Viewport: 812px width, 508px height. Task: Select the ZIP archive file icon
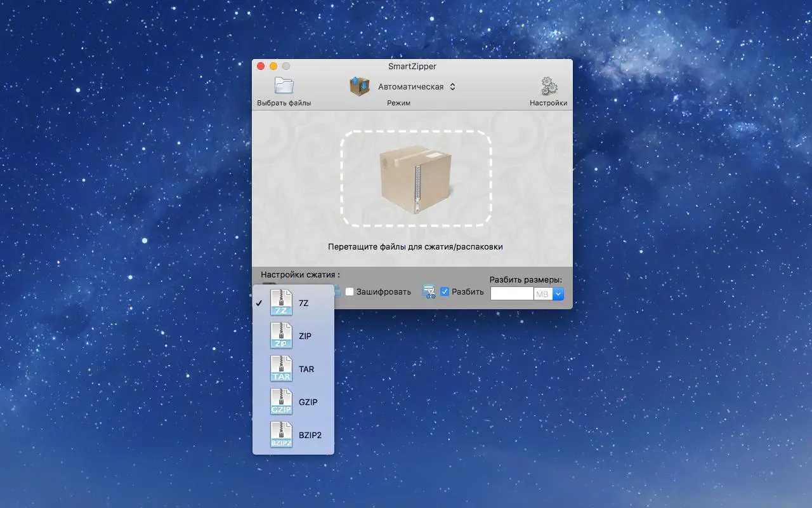click(281, 336)
